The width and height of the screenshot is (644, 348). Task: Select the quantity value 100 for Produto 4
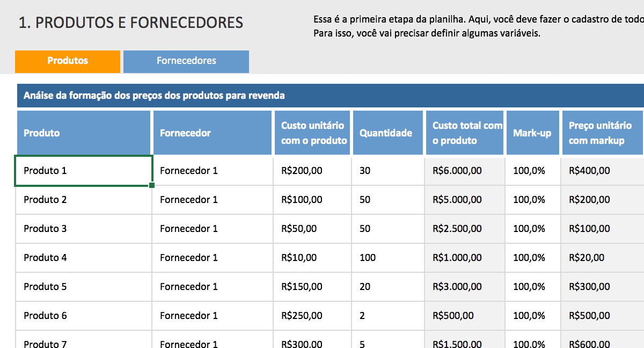387,257
